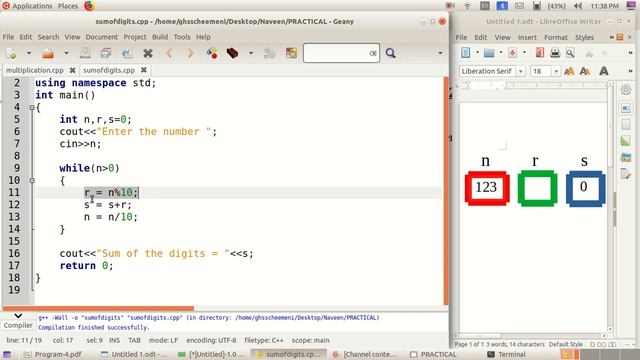The height and width of the screenshot is (360, 640).
Task: Open the Places menu in top panel
Action: pyautogui.click(x=68, y=6)
